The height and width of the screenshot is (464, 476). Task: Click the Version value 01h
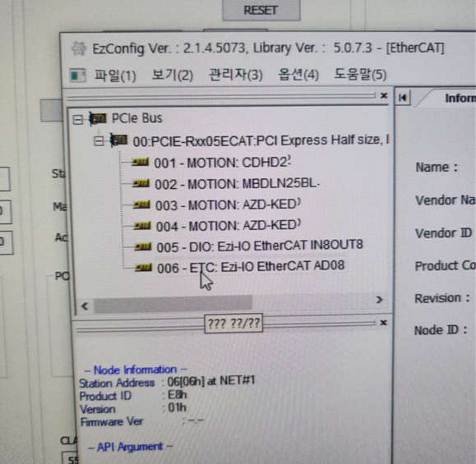pyautogui.click(x=177, y=407)
